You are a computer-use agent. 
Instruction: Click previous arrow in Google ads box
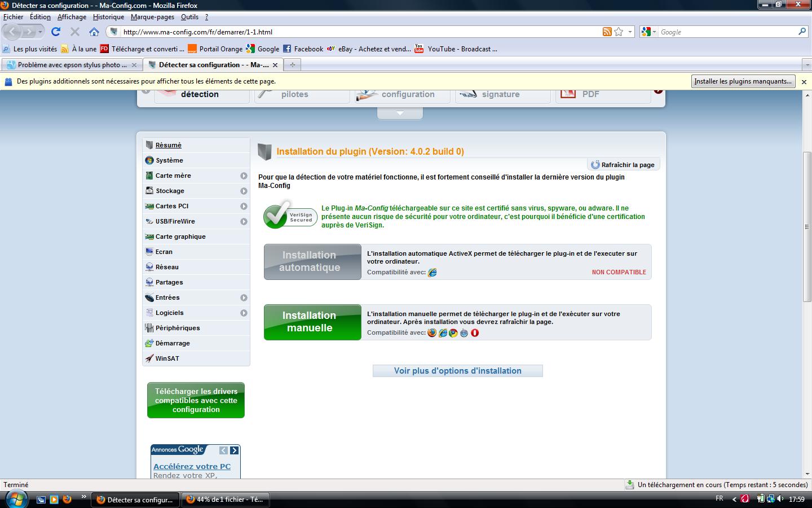click(223, 450)
